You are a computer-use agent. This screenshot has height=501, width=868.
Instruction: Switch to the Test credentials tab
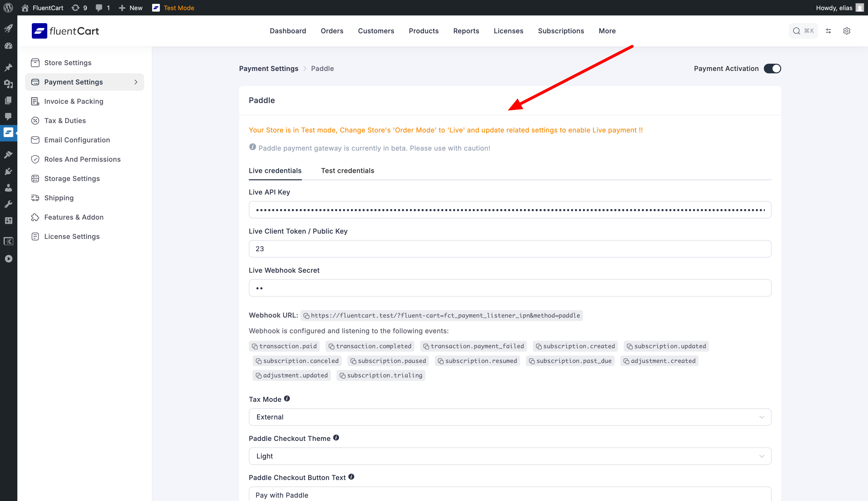click(x=347, y=171)
